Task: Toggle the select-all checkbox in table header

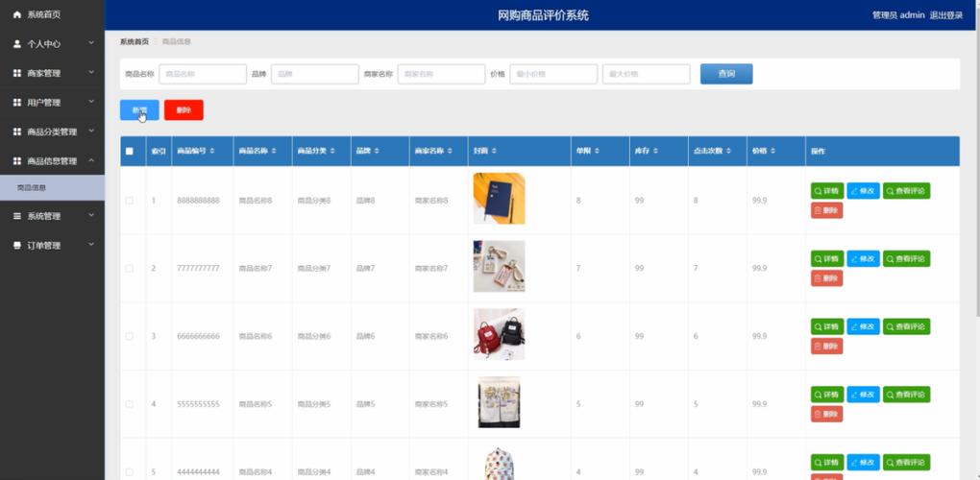Action: (130, 152)
